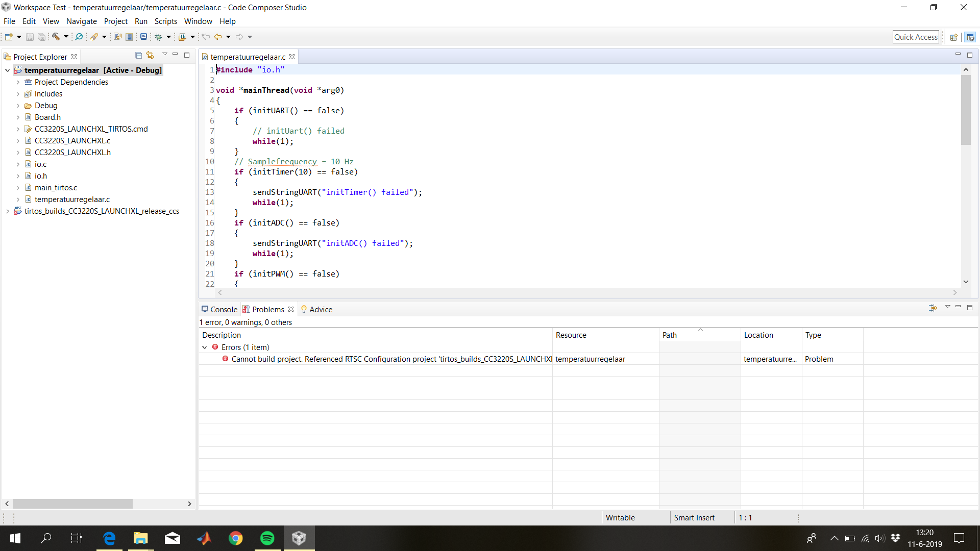980x551 pixels.
Task: Expand the Project Dependencies node
Action: (x=18, y=82)
